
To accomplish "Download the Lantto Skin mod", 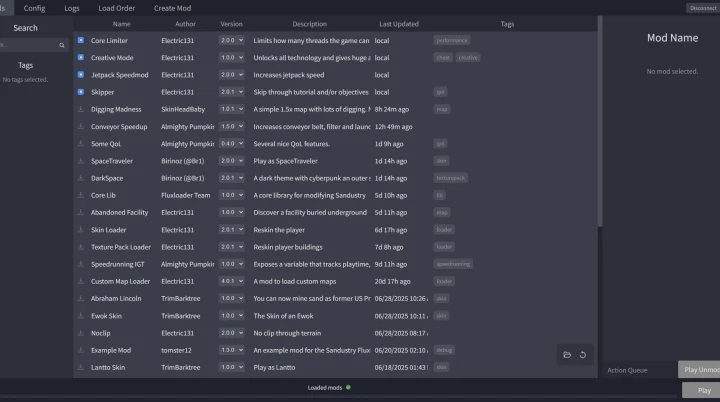I will pyautogui.click(x=81, y=367).
